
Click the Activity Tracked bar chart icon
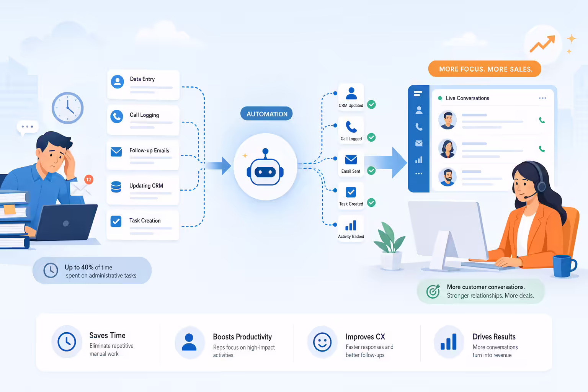click(351, 225)
